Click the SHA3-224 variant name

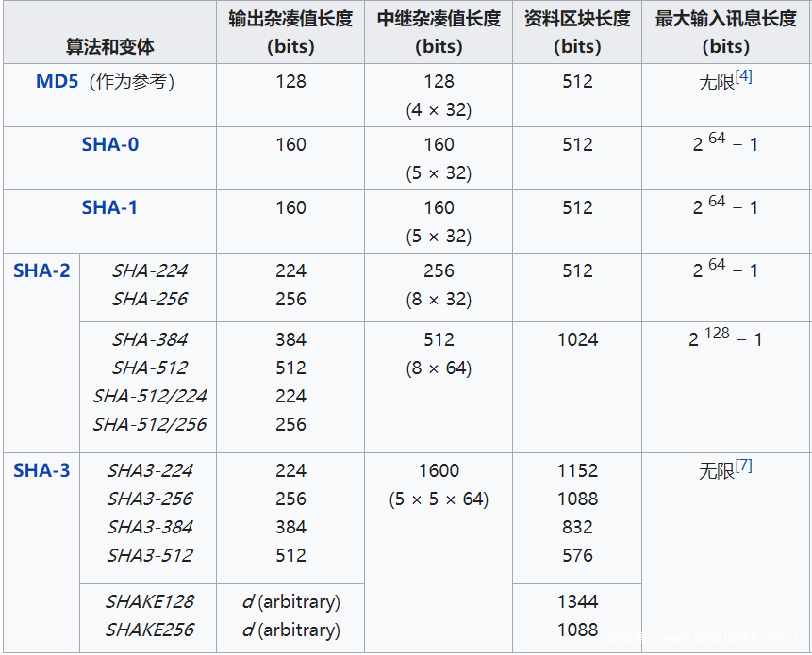[x=150, y=470]
